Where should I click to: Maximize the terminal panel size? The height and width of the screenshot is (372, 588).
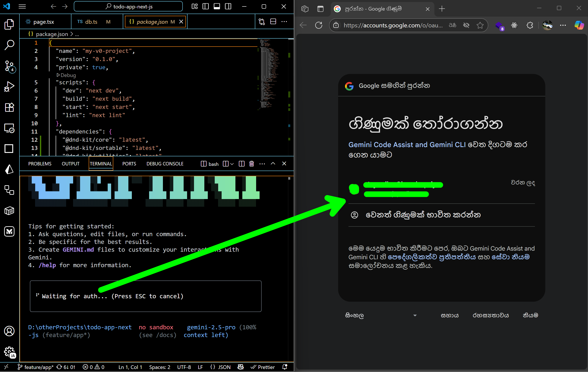pos(273,164)
